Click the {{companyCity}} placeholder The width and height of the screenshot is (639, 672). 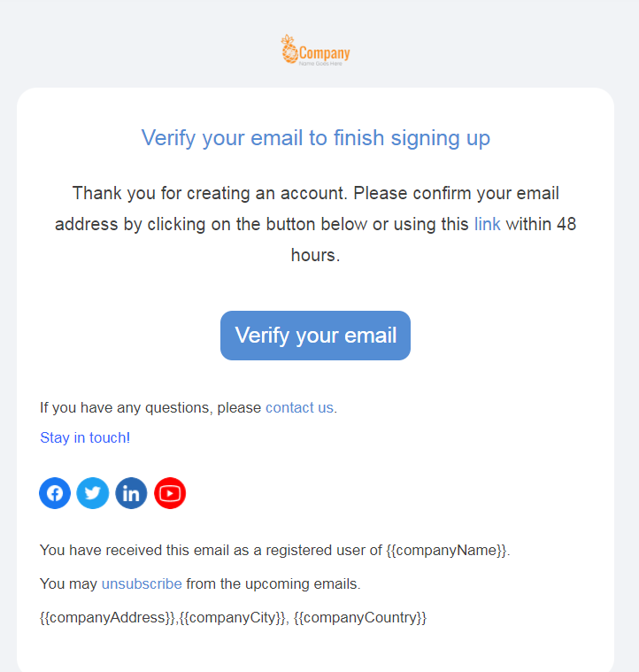233,617
